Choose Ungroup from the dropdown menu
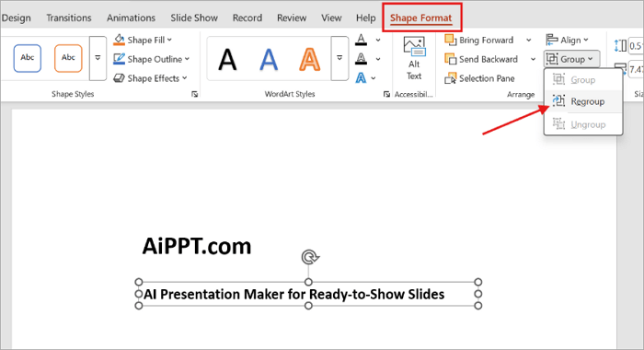The image size is (644, 350). tap(582, 124)
